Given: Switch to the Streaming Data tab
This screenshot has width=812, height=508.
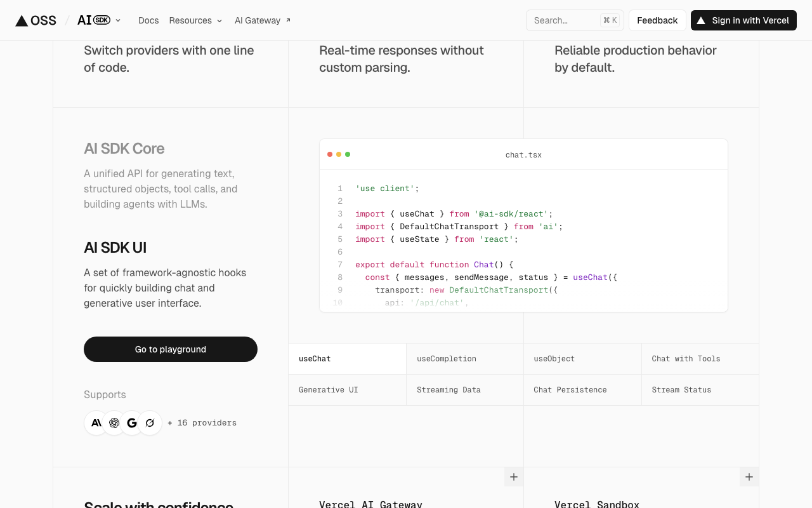Looking at the screenshot, I should (465, 390).
